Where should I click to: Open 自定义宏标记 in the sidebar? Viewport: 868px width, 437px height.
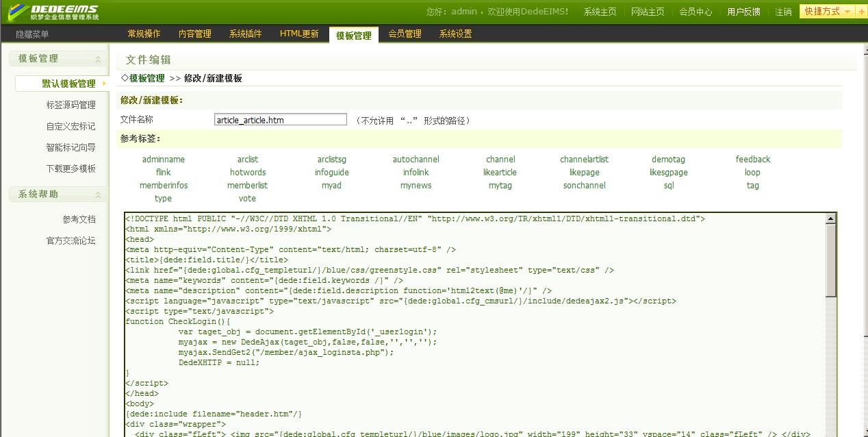pos(71,126)
